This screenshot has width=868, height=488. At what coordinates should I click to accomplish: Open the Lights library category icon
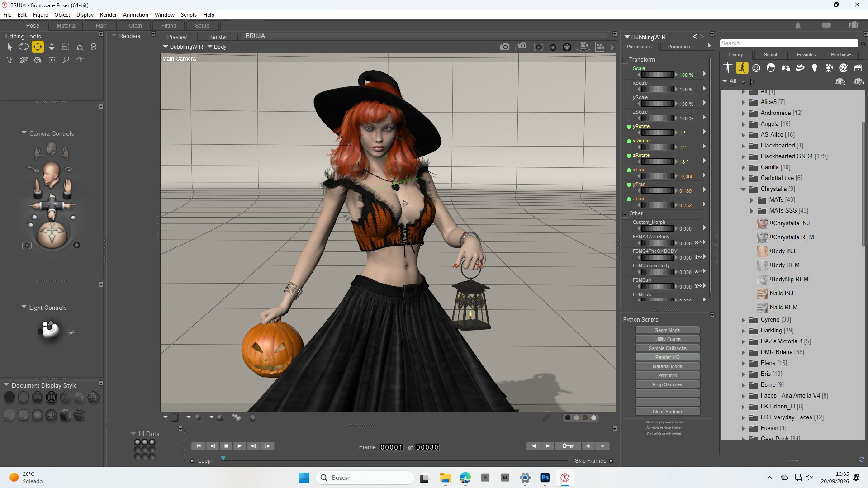[x=814, y=68]
